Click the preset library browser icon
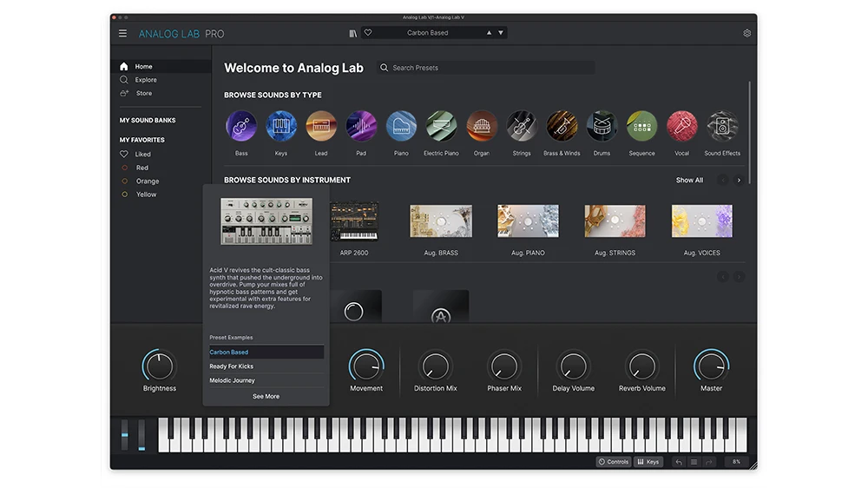Viewport: 868px width, 488px height. (353, 33)
